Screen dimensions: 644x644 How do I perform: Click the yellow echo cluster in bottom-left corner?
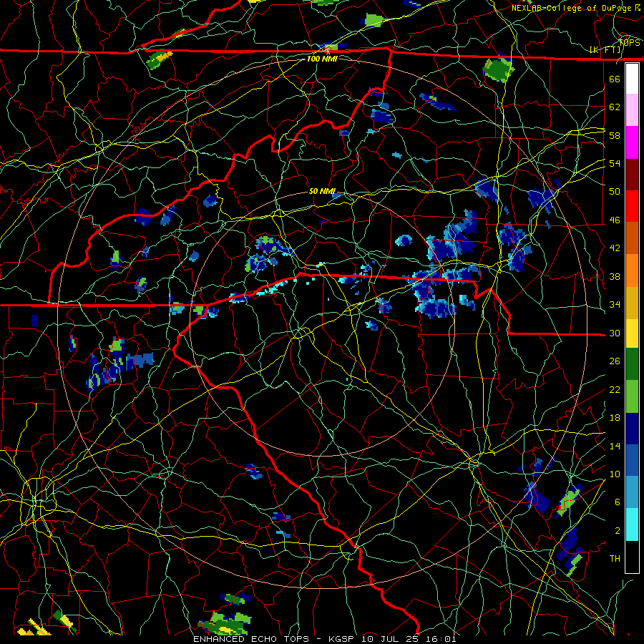tap(35, 628)
